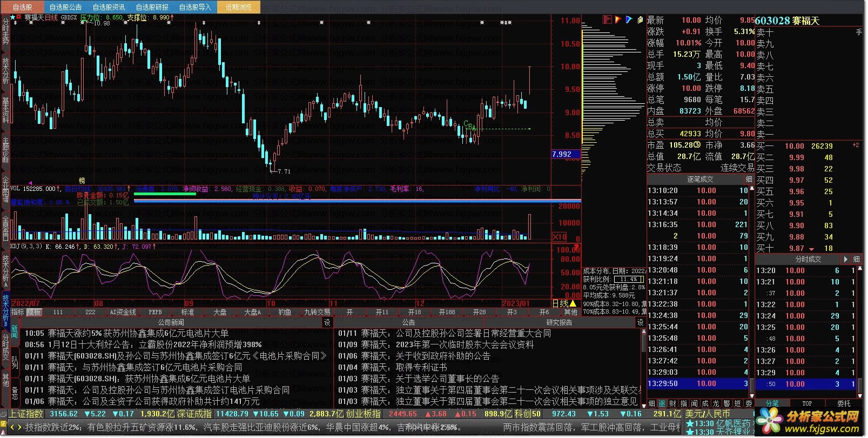Click 细 detail button in 分时成交 header
868x438 pixels.
(856, 260)
